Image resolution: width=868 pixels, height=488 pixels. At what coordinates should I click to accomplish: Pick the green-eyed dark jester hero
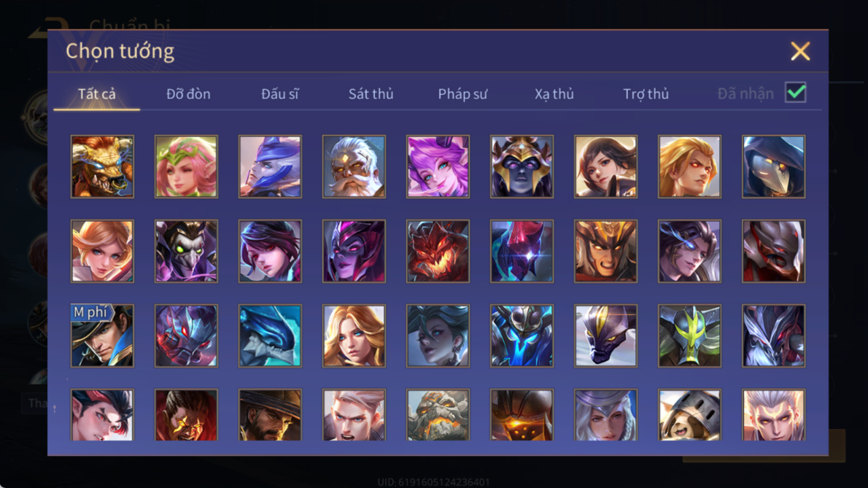click(186, 251)
